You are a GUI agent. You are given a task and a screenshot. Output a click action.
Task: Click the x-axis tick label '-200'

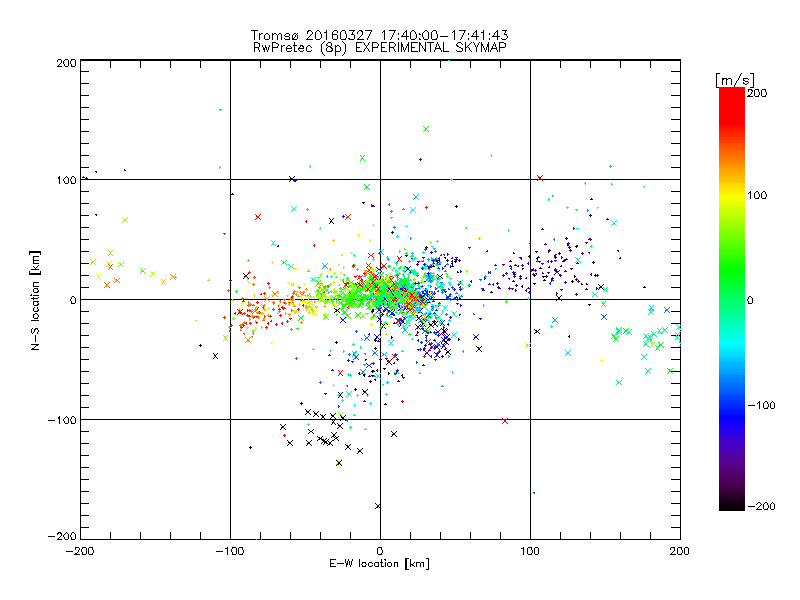pos(80,551)
